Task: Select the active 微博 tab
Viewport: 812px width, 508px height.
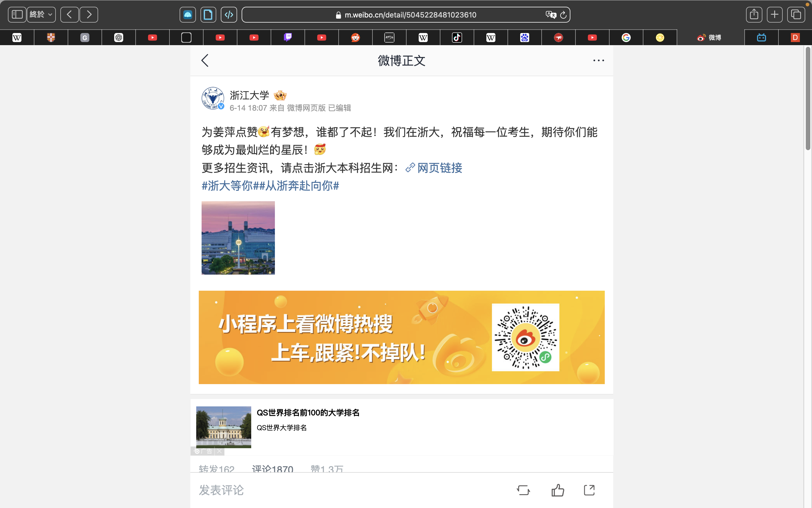Action: 710,37
